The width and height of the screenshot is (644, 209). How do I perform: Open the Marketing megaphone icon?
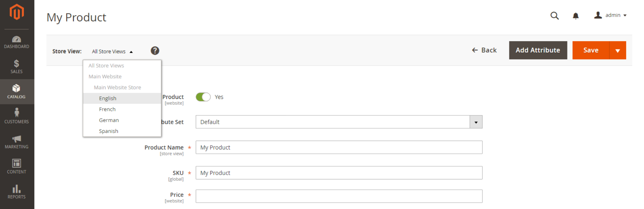tap(16, 139)
